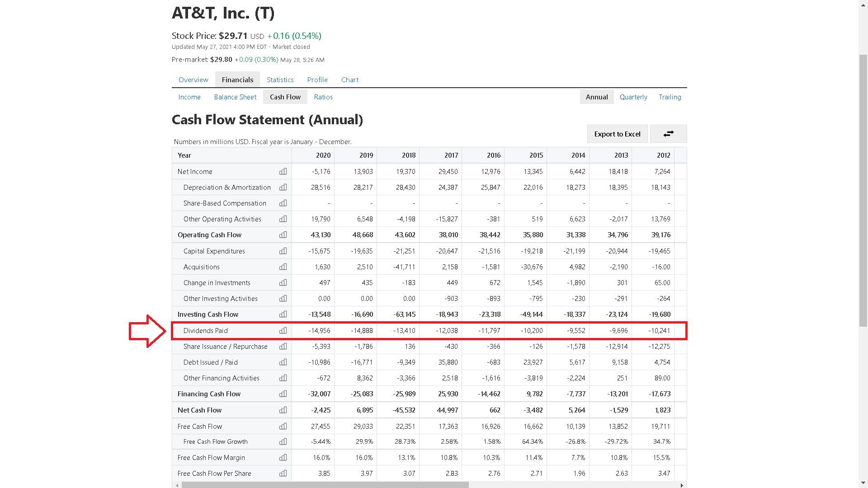
Task: Show chart for Free Cash Flow row
Action: click(x=283, y=427)
